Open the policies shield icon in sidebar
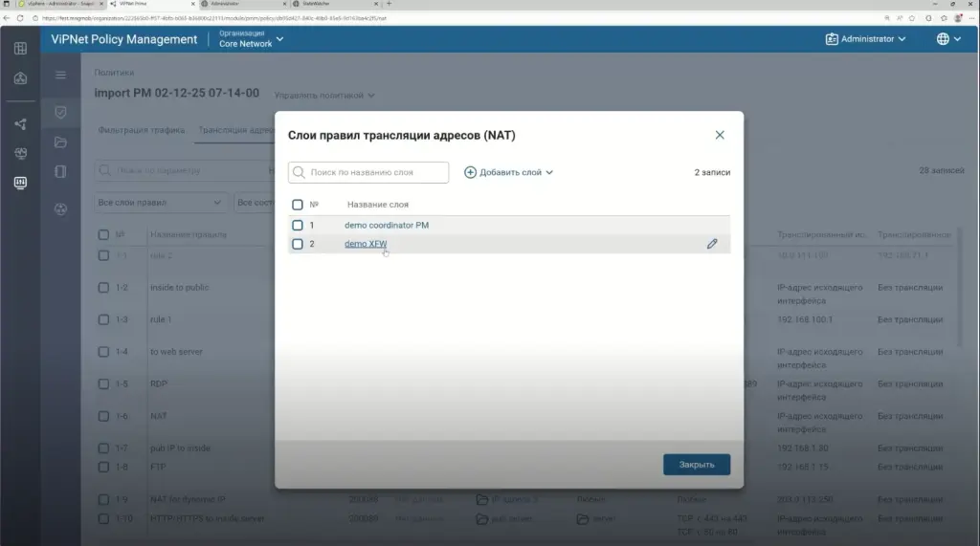This screenshot has width=980, height=546. 60,113
